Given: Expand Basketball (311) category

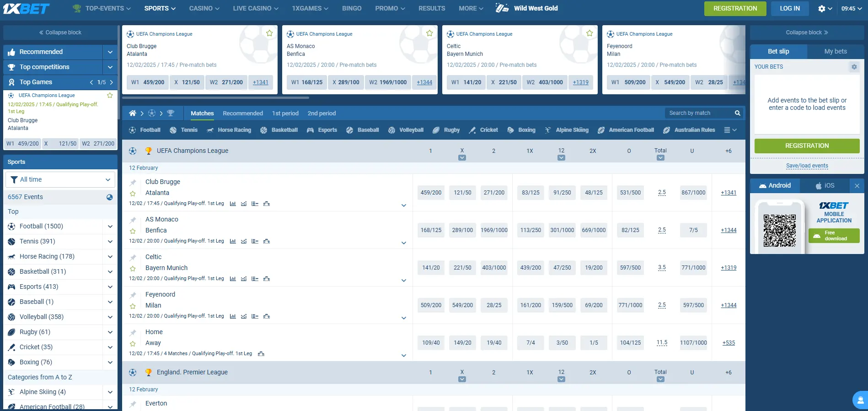Looking at the screenshot, I should pos(110,271).
